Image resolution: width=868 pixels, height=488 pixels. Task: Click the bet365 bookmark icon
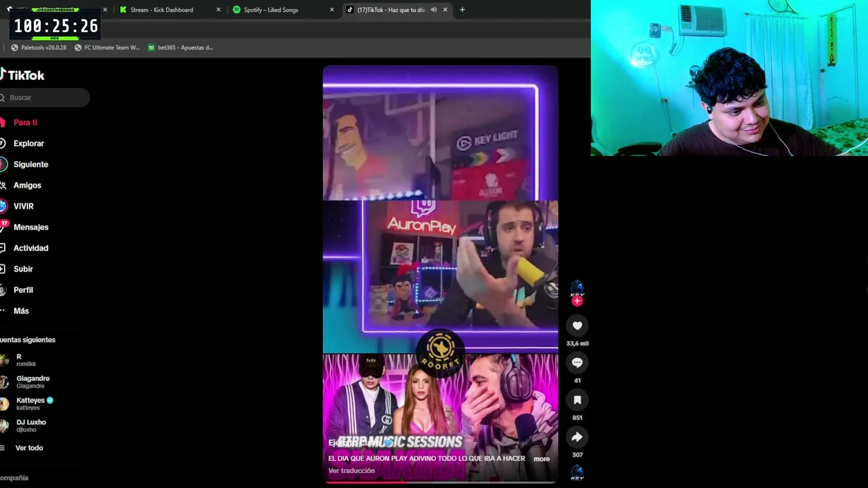151,47
